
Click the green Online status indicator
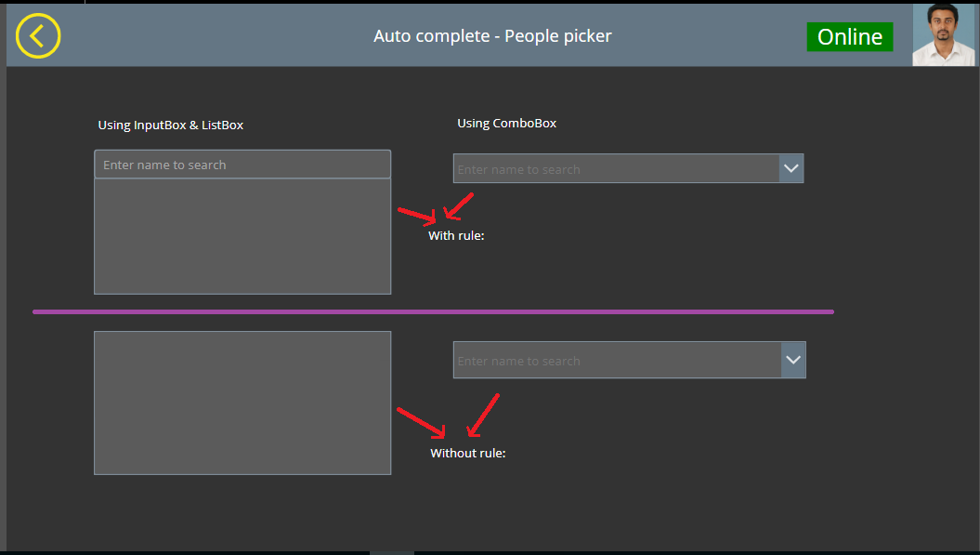[849, 37]
